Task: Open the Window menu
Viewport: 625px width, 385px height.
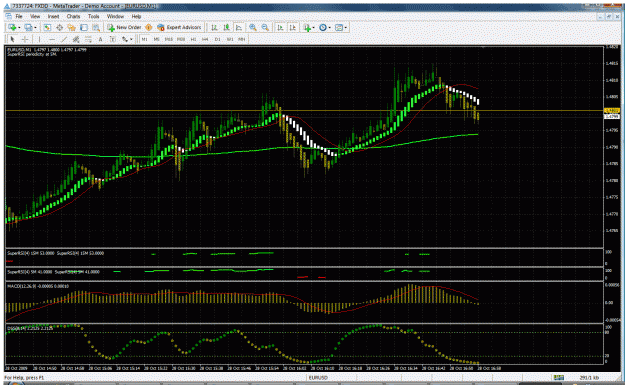Action: pos(115,16)
